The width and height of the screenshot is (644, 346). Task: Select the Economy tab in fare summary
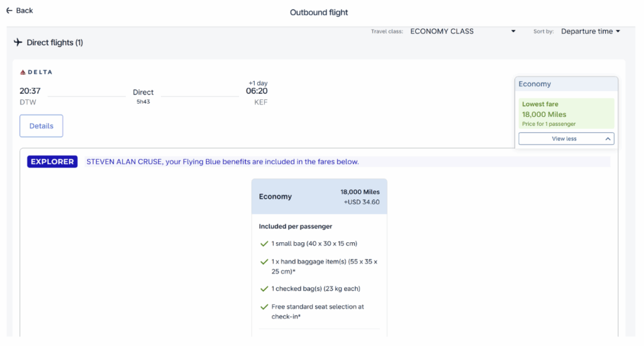pyautogui.click(x=565, y=84)
